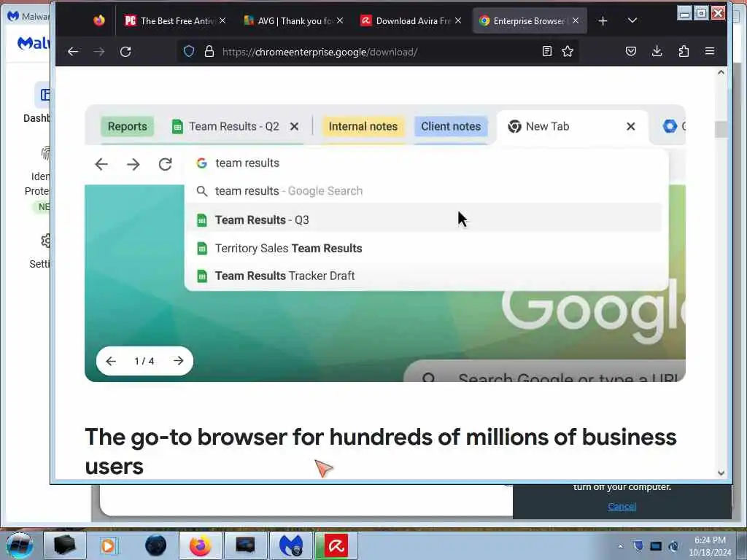Open a new Firefox tab with plus
747x560 pixels.
coord(603,21)
